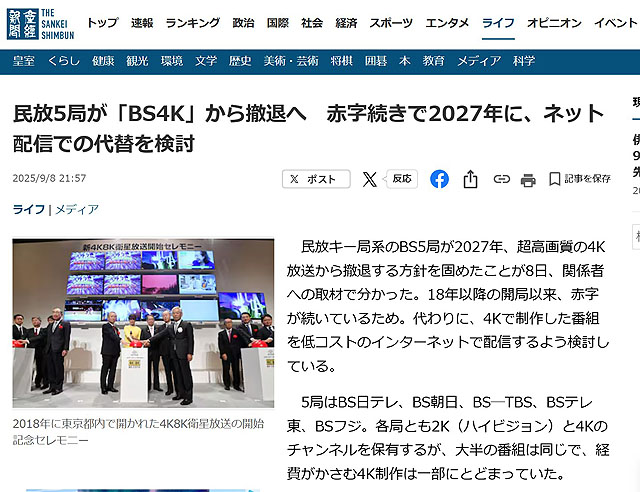Go to メディア subcategory in blue bar
This screenshot has height=492, width=640.
pos(479,61)
